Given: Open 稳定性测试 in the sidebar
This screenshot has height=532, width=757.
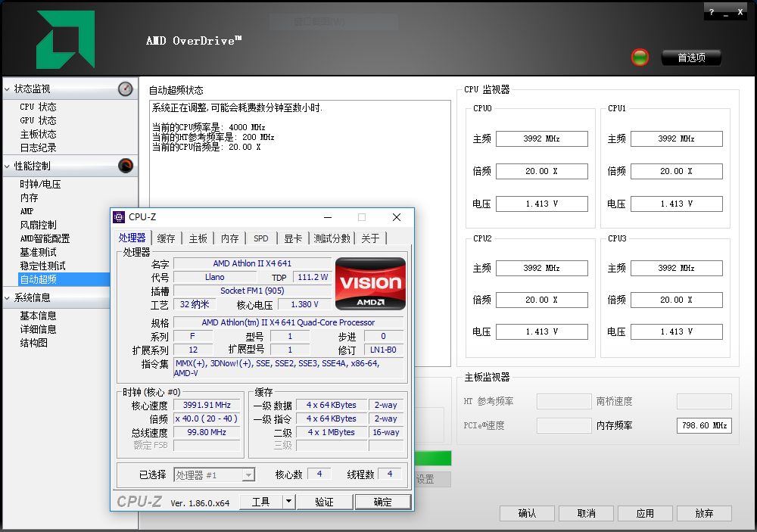Looking at the screenshot, I should pyautogui.click(x=42, y=266).
